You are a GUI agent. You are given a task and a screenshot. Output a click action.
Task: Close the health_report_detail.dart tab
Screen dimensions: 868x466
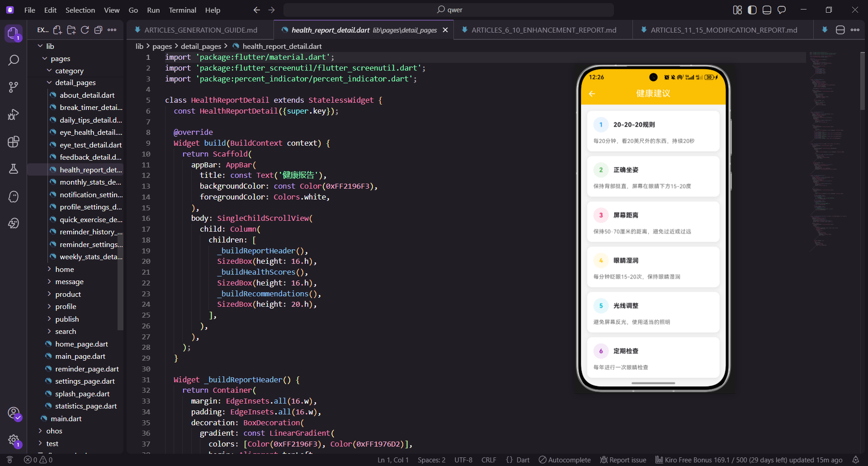click(x=445, y=30)
